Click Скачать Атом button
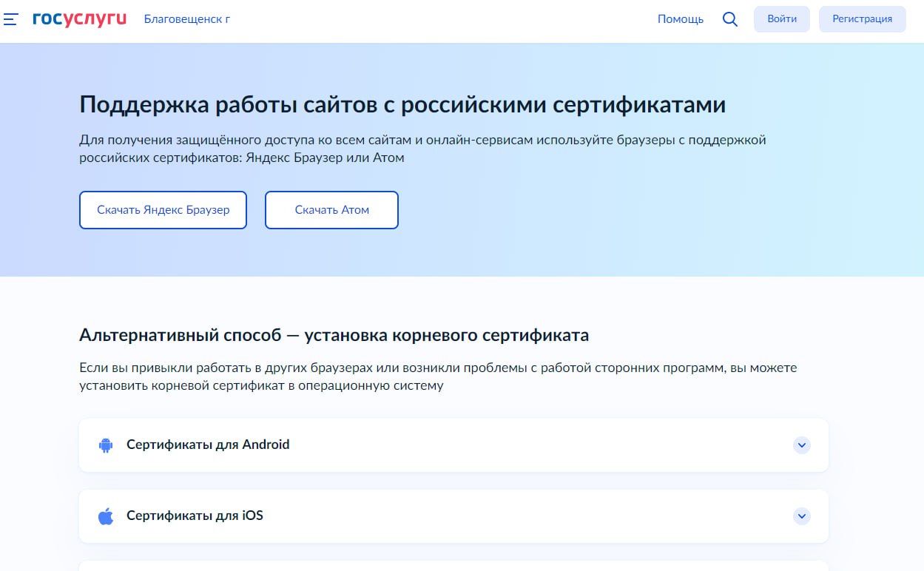 (x=331, y=210)
